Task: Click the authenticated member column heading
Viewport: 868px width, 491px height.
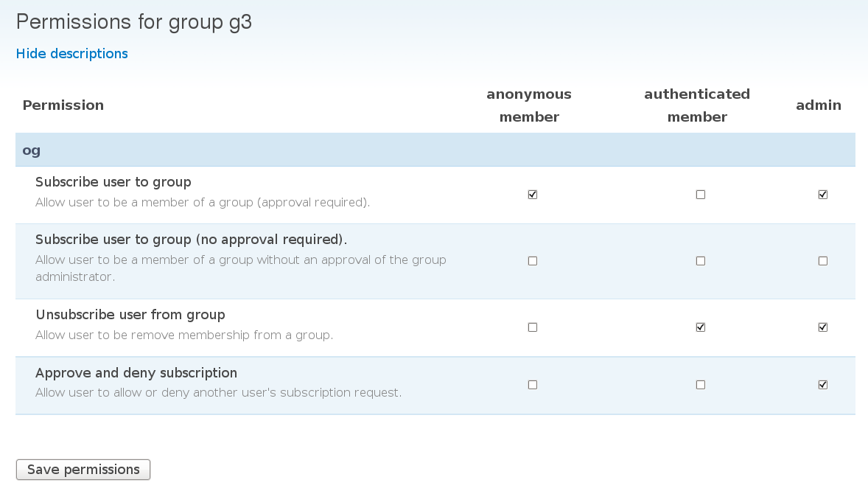Action: pyautogui.click(x=697, y=105)
